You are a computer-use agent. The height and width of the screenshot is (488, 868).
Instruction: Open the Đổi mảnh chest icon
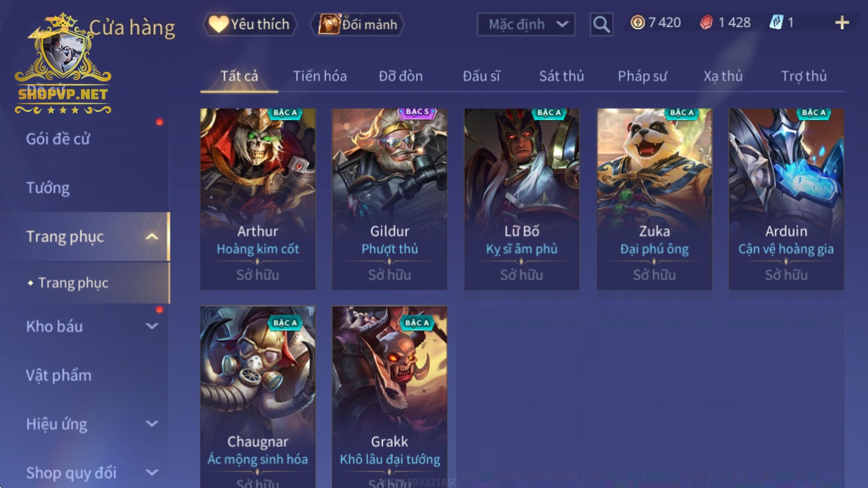coord(329,24)
